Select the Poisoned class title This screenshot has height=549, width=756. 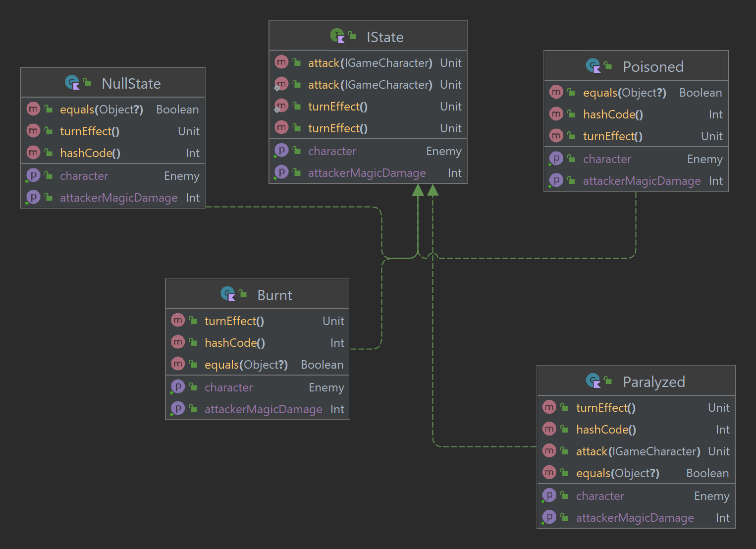pos(653,67)
